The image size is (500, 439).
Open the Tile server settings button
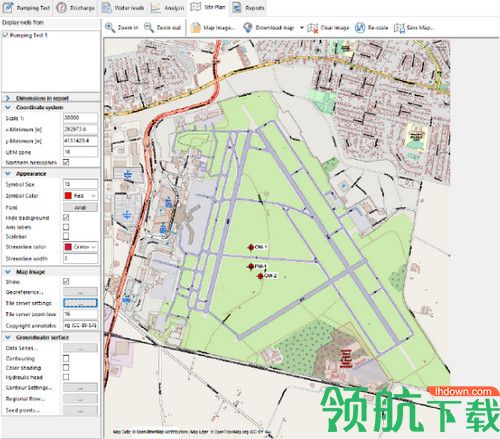point(80,303)
